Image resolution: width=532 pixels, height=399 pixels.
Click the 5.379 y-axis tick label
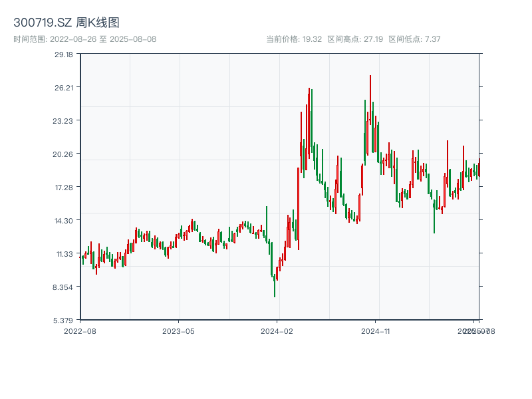(x=64, y=320)
